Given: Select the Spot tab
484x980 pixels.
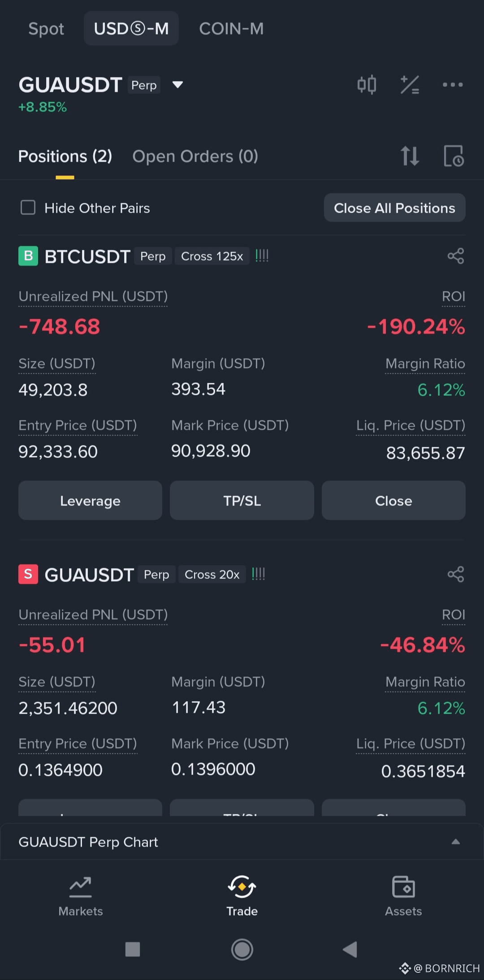Looking at the screenshot, I should (46, 29).
